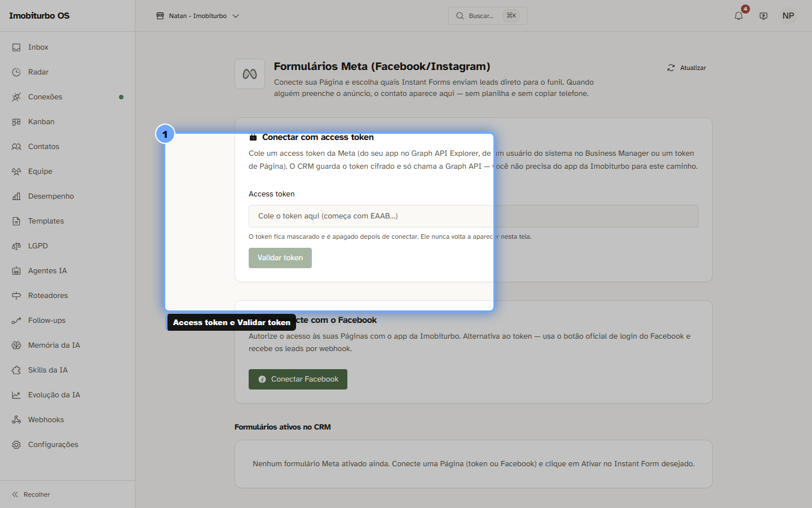Click the notifications bell icon

(739, 16)
